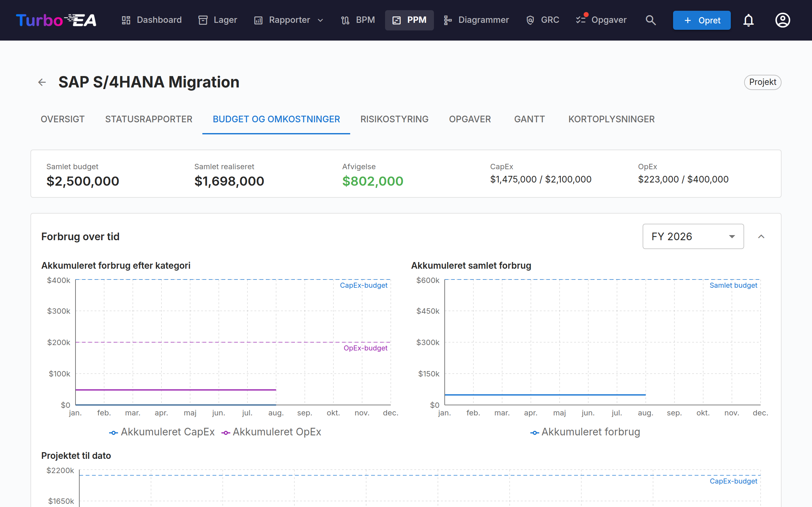Screen dimensions: 812x507
Task: Open the BPM section
Action: 358,20
